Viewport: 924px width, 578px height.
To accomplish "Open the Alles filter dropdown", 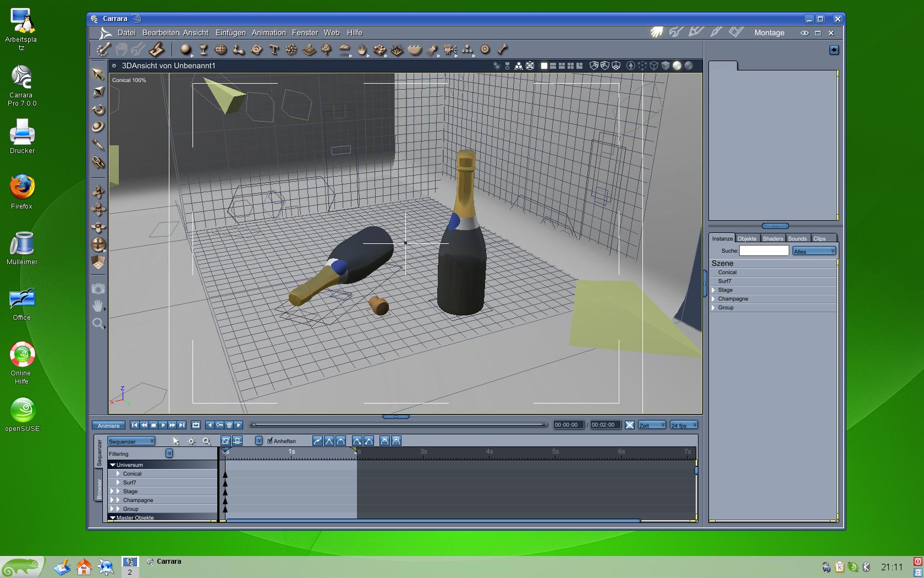I will [815, 251].
